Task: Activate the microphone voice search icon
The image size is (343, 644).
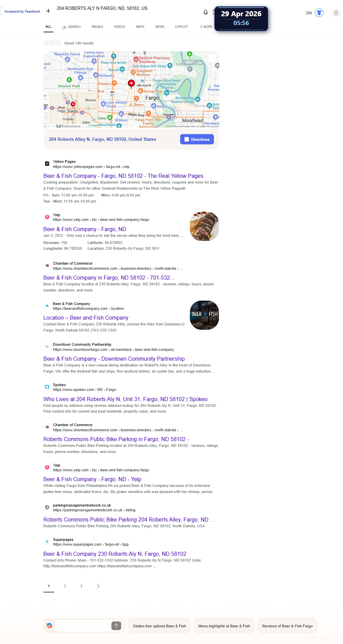Action: (x=205, y=12)
